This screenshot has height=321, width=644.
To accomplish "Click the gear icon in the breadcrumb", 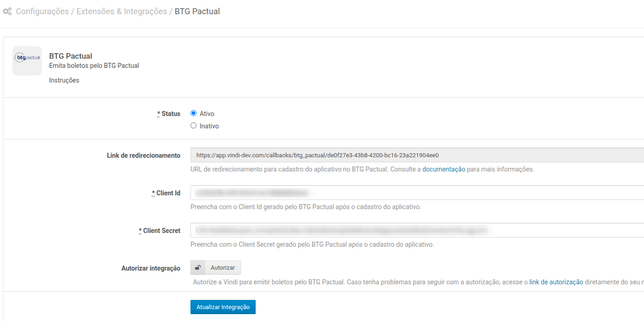I will pos(7,11).
